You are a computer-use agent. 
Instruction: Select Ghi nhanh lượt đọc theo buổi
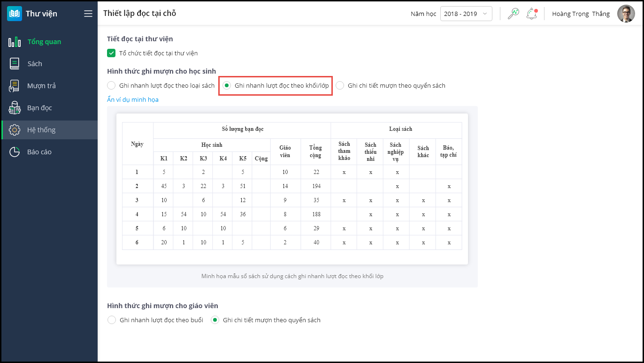(x=111, y=320)
